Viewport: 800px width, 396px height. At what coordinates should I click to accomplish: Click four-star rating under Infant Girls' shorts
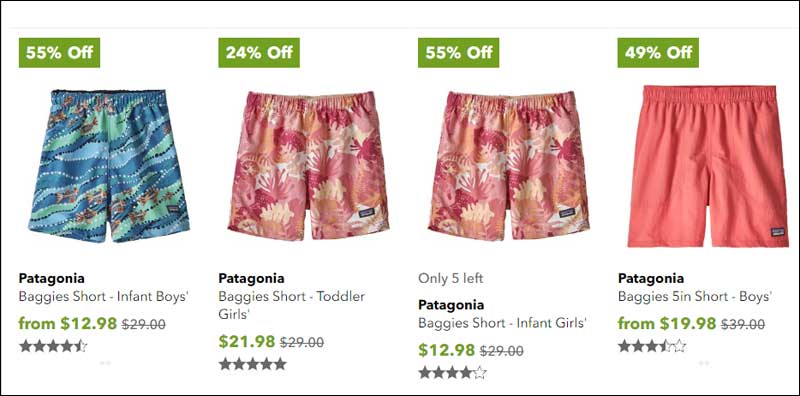point(453,373)
